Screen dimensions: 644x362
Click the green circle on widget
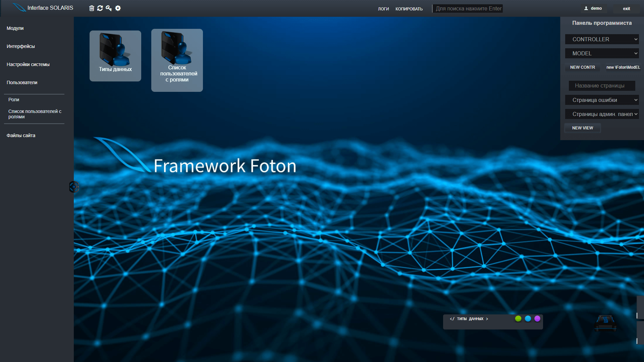pos(518,318)
